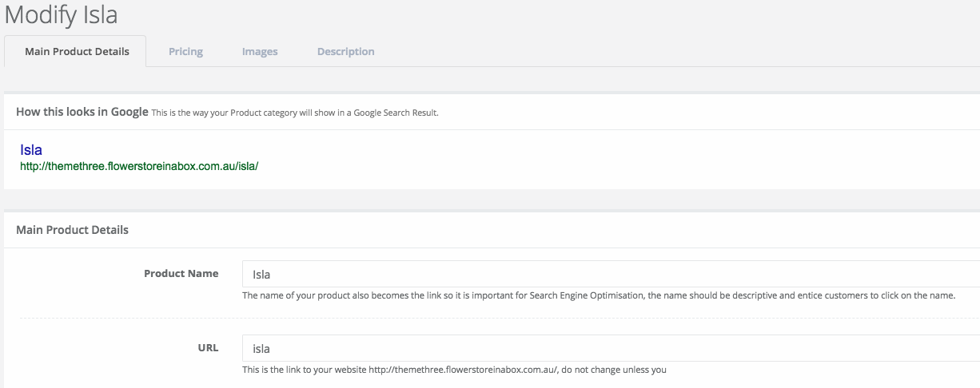Click the Search Engine Optimisation help text
The width and height of the screenshot is (980, 388).
click(599, 295)
